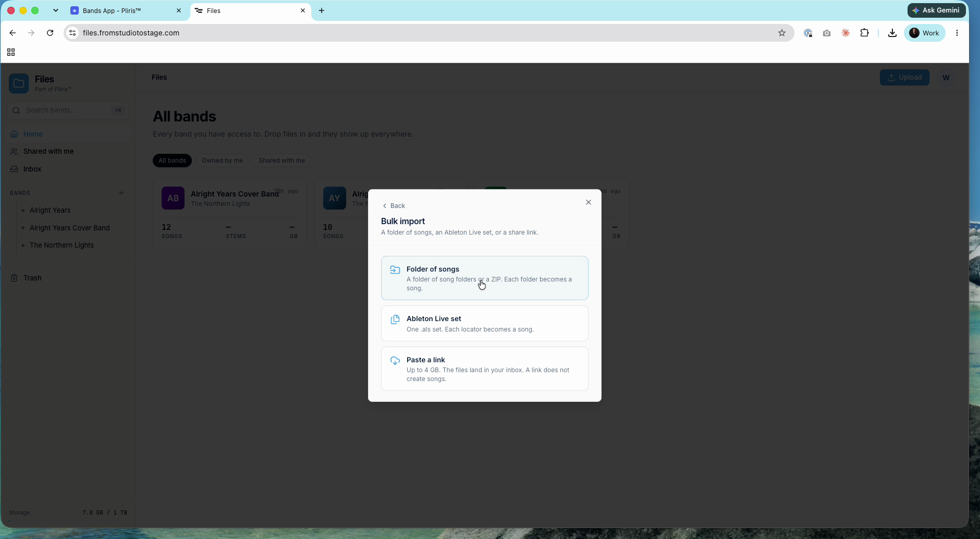The width and height of the screenshot is (980, 539).
Task: Click the Paste a link cloud icon
Action: point(395,360)
